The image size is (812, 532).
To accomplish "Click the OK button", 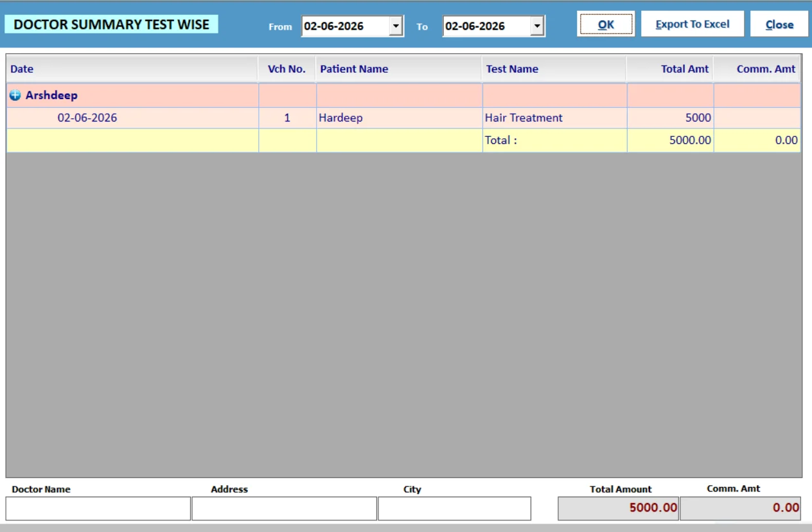I will pyautogui.click(x=606, y=24).
